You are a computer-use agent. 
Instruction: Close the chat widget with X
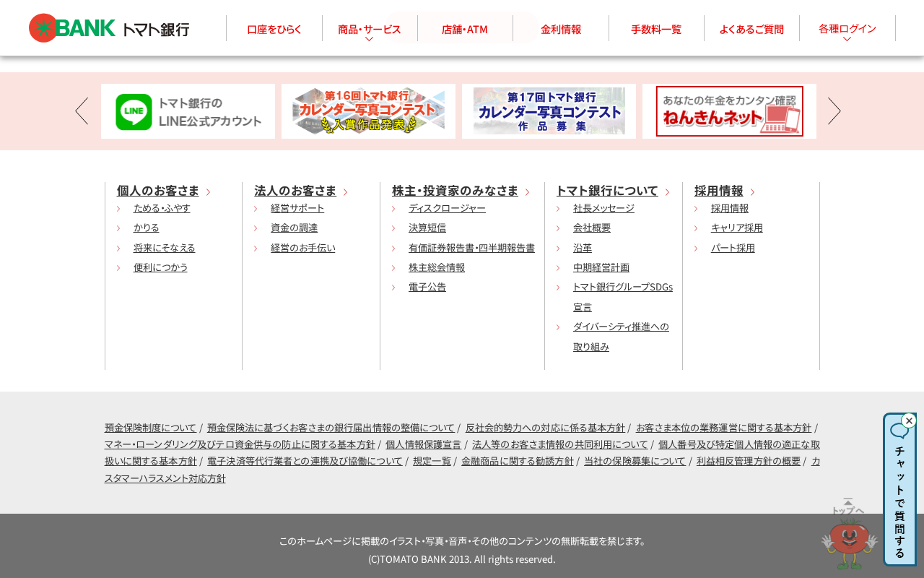(909, 420)
